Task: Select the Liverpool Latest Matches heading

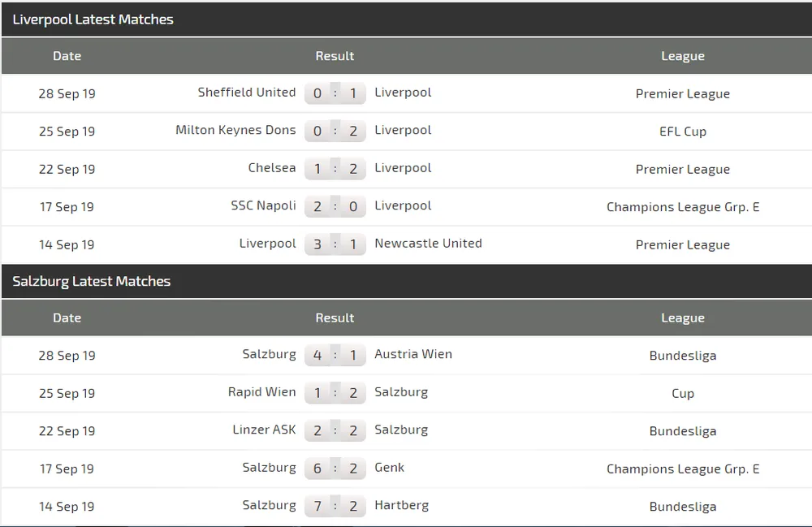Action: pyautogui.click(x=93, y=19)
